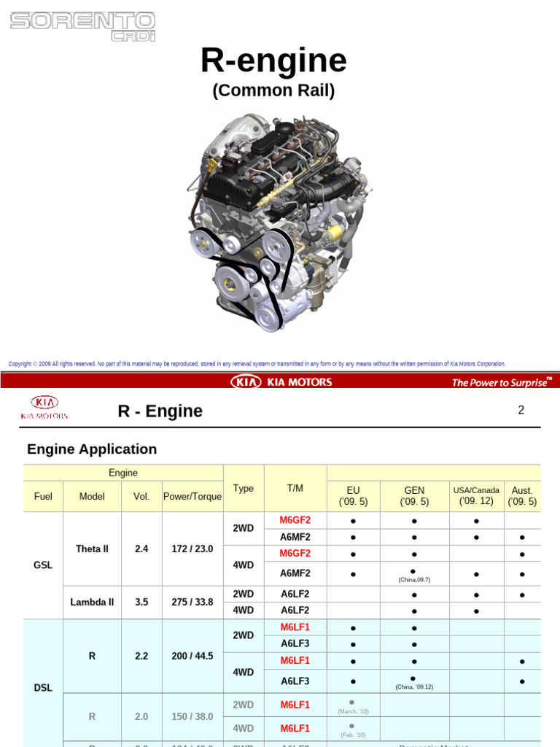Click "A6MF2" in Theta II 4WD row
Image resolution: width=560 pixels, height=747 pixels.
295,573
